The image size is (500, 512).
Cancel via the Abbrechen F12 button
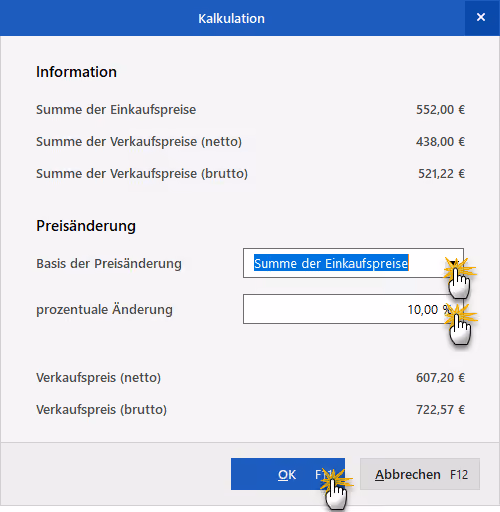[x=420, y=474]
